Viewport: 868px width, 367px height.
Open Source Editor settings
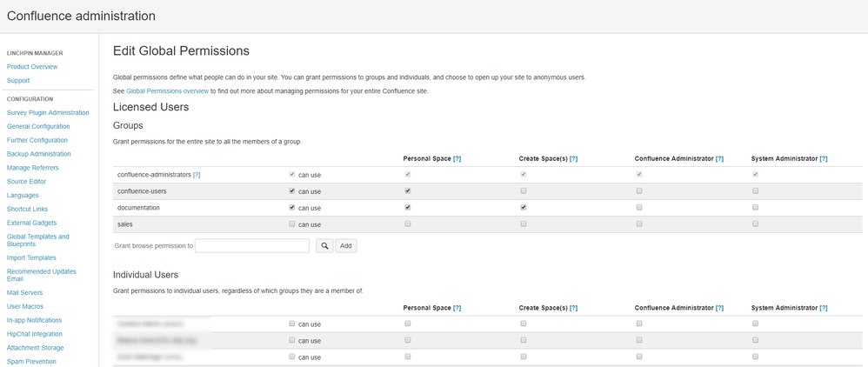tap(27, 182)
